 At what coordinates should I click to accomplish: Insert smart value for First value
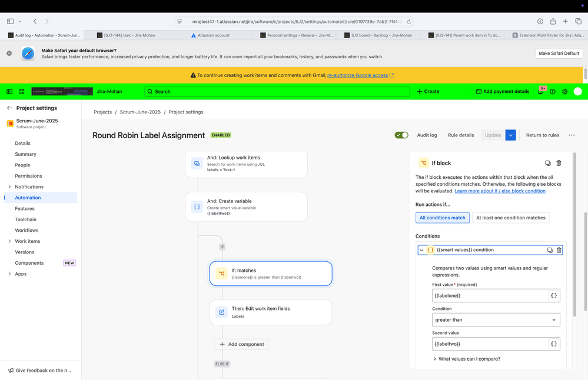(553, 296)
